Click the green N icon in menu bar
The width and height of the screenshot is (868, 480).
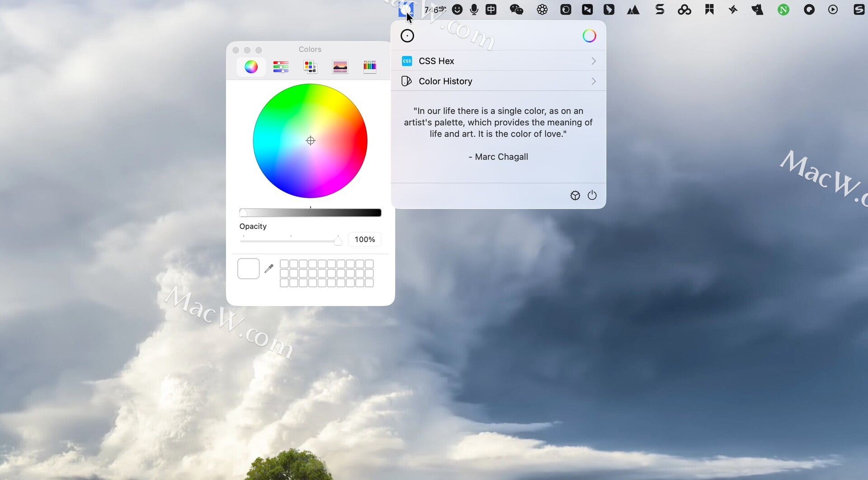pyautogui.click(x=783, y=9)
